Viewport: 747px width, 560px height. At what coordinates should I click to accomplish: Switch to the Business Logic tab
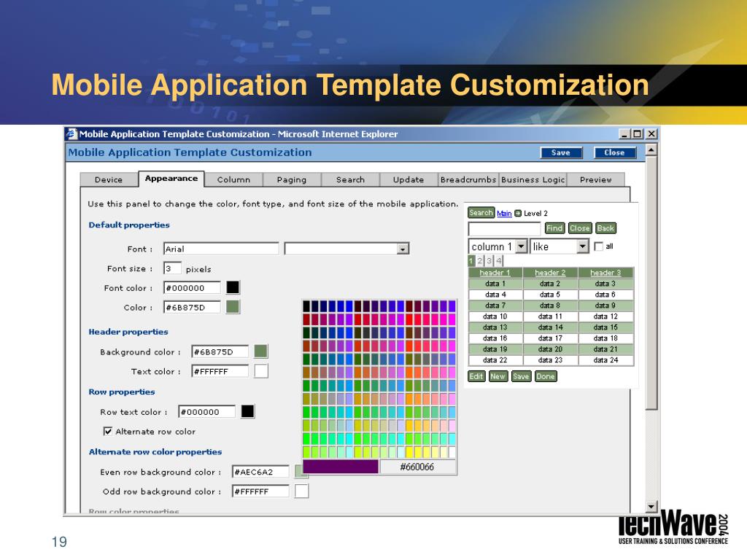coord(533,179)
